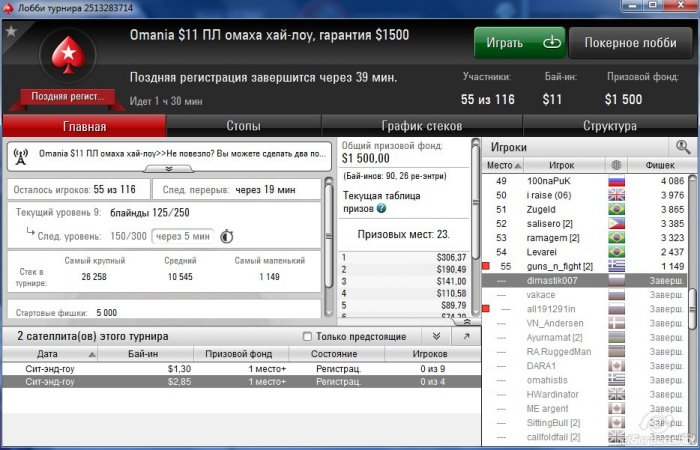Collapse prize table with double-up chevron

click(467, 321)
